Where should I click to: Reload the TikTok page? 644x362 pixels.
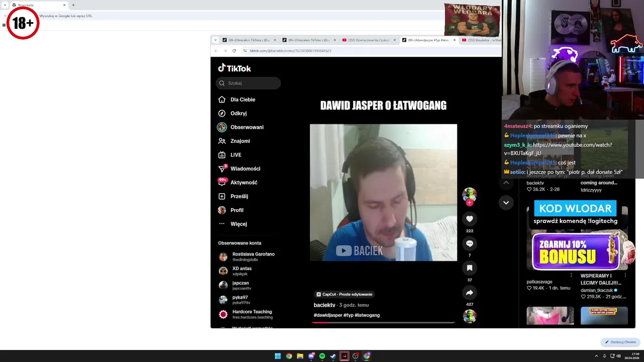click(x=234, y=51)
